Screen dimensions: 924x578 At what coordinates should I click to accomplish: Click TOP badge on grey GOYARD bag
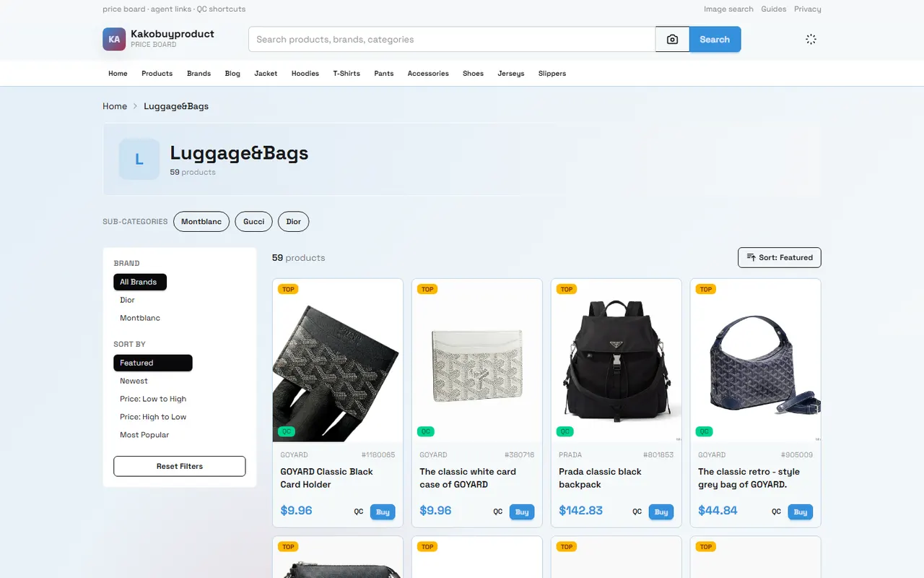(x=706, y=289)
